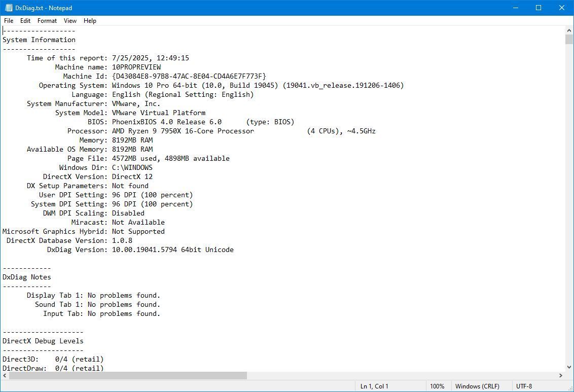Open the Format menu
Image resolution: width=574 pixels, height=392 pixels.
point(47,21)
